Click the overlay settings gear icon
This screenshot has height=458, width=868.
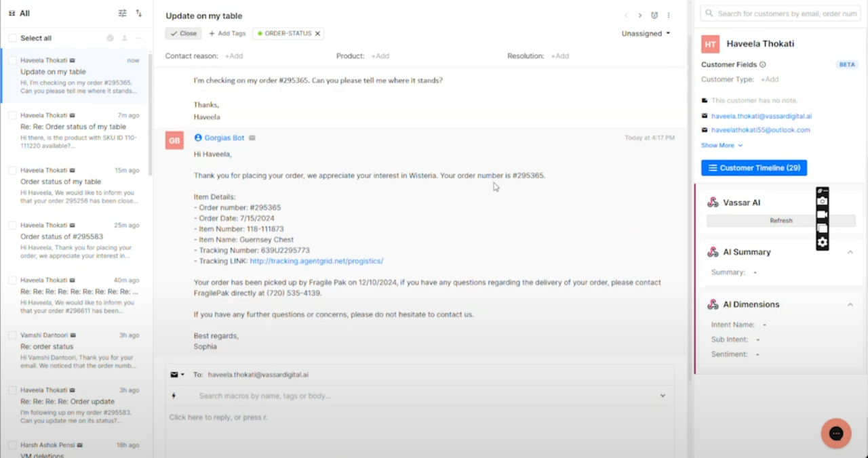point(822,242)
